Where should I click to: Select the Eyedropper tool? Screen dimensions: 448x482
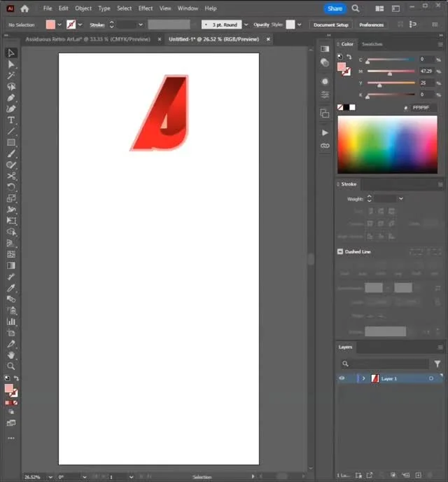tap(11, 288)
